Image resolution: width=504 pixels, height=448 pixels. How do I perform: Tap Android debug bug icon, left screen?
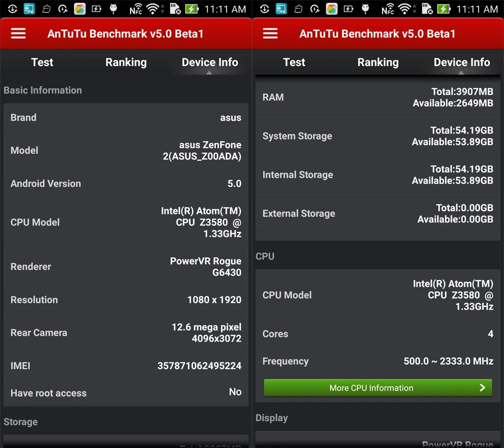click(x=114, y=8)
